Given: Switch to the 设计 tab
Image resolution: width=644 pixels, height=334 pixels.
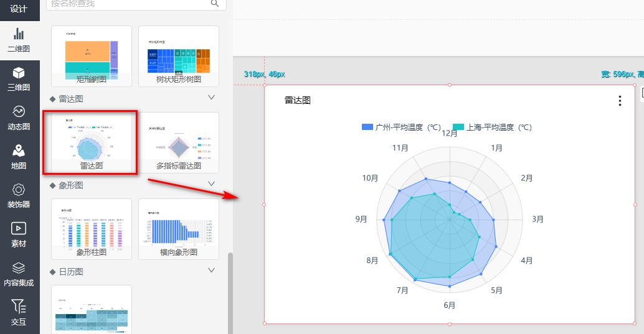Looking at the screenshot, I should click(x=19, y=9).
